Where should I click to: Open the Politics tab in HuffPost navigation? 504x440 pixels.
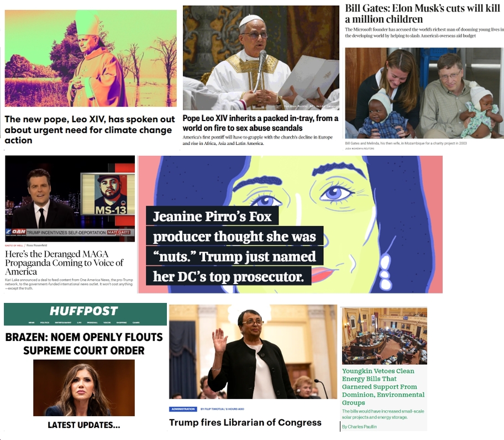45,322
